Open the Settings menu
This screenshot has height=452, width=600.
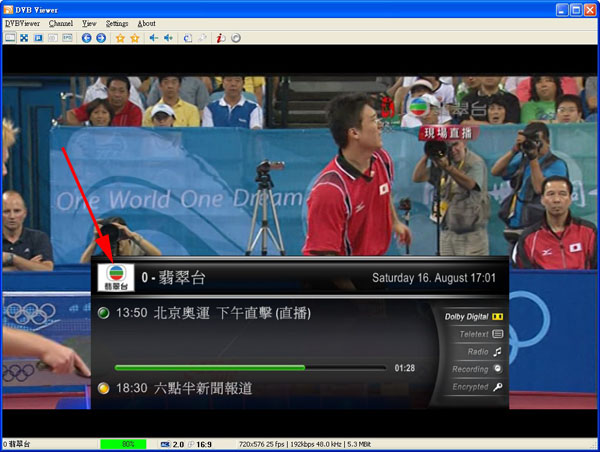pyautogui.click(x=117, y=23)
